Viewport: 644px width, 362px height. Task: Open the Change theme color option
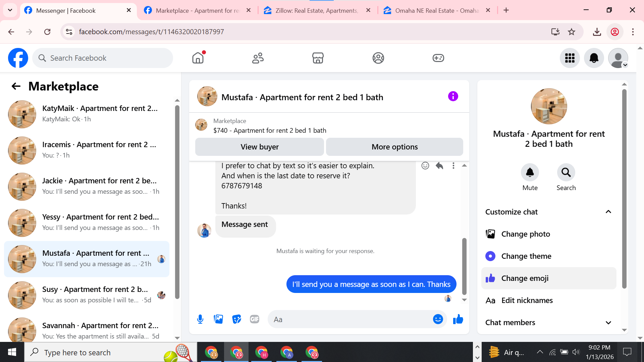click(x=526, y=256)
